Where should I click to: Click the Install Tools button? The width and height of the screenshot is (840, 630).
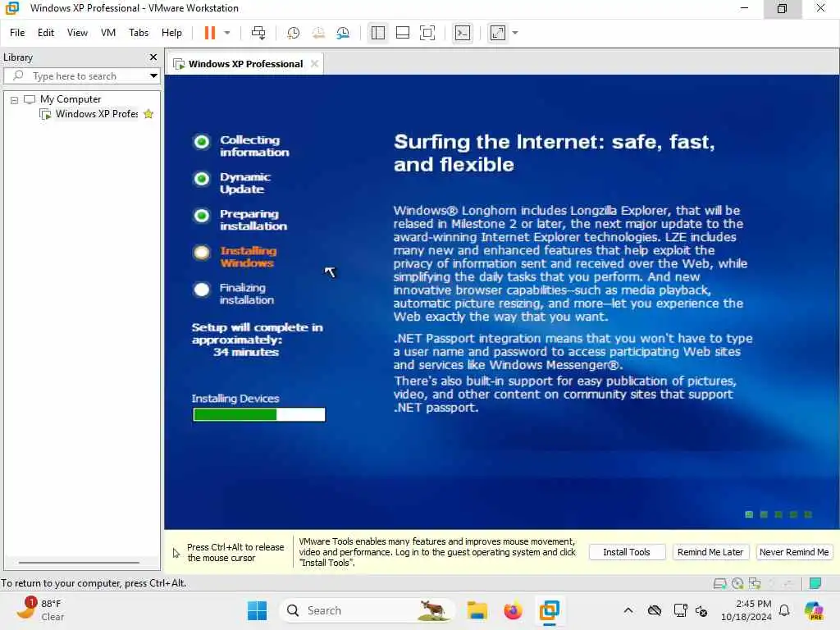(626, 552)
